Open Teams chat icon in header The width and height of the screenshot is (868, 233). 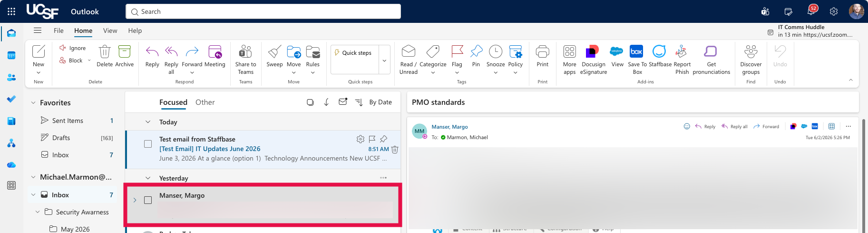point(765,11)
